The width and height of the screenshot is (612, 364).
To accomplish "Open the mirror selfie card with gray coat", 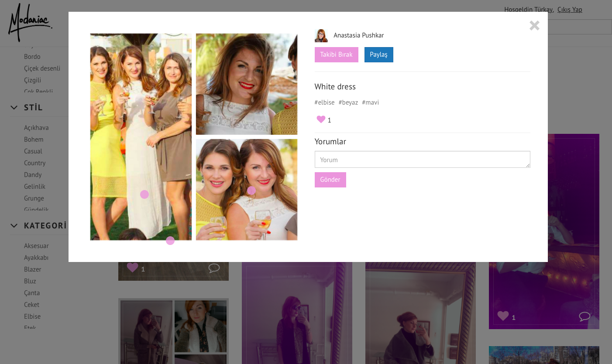I will pos(420,313).
